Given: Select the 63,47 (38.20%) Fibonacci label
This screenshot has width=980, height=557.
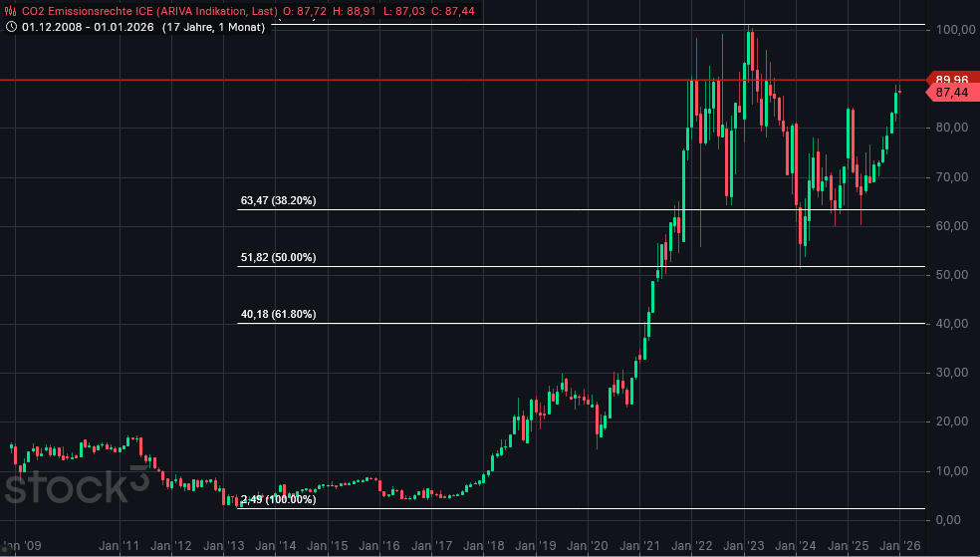Looking at the screenshot, I should 278,201.
